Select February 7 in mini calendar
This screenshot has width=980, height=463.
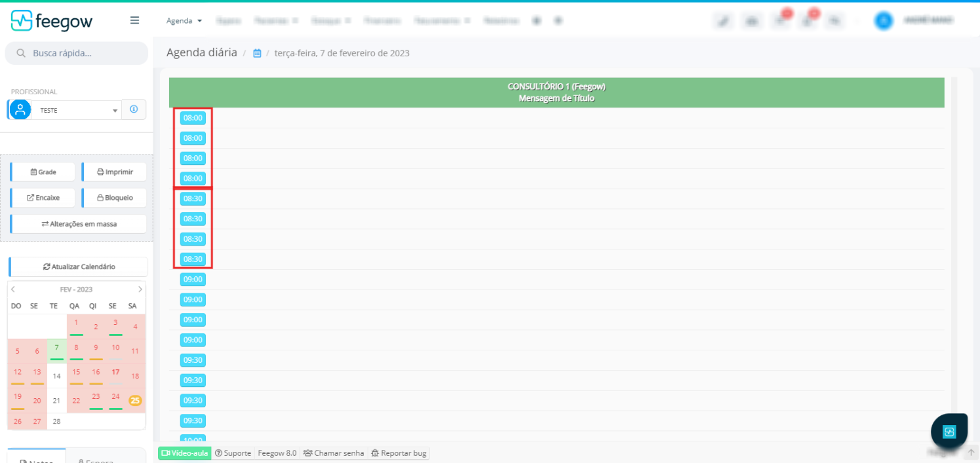pos(57,351)
